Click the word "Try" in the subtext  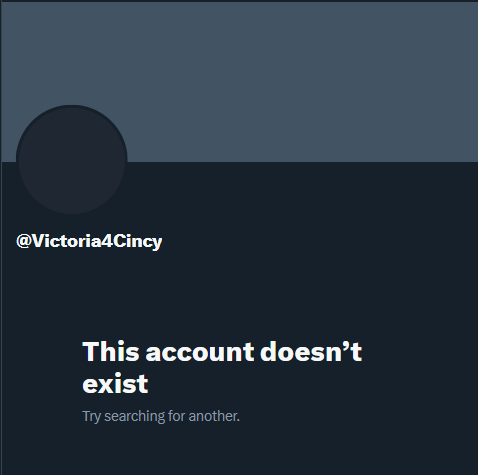[x=91, y=417]
